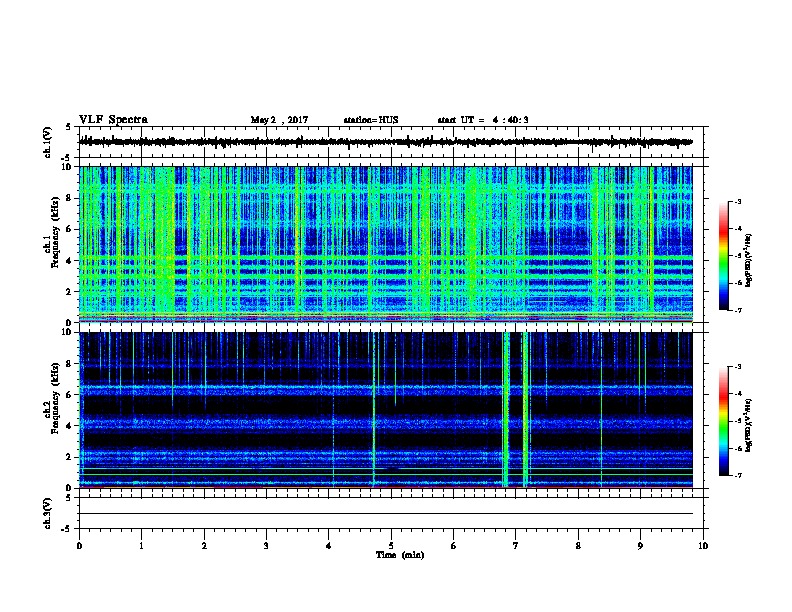Click the "ch.1(V)" waveform axis label

click(48, 142)
